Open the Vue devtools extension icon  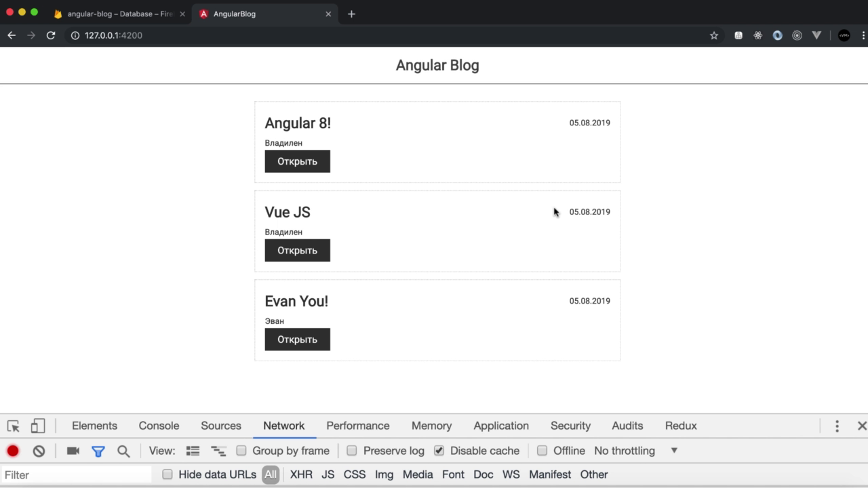click(816, 35)
